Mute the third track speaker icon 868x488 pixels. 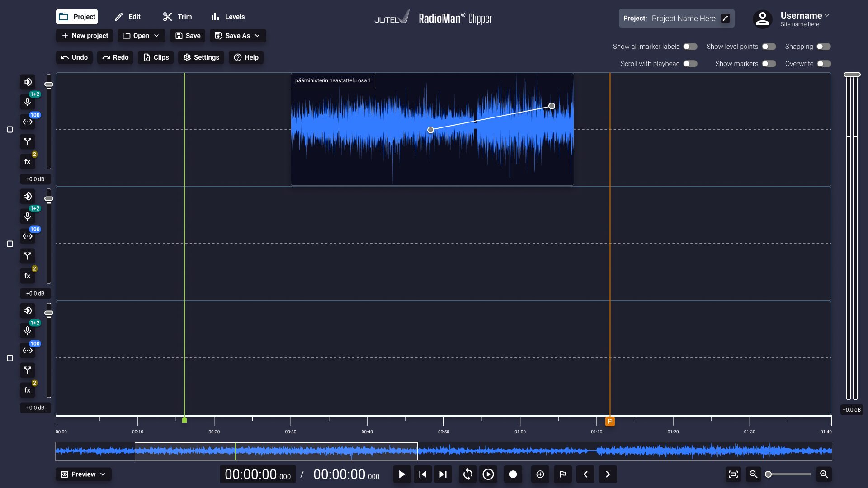click(28, 310)
